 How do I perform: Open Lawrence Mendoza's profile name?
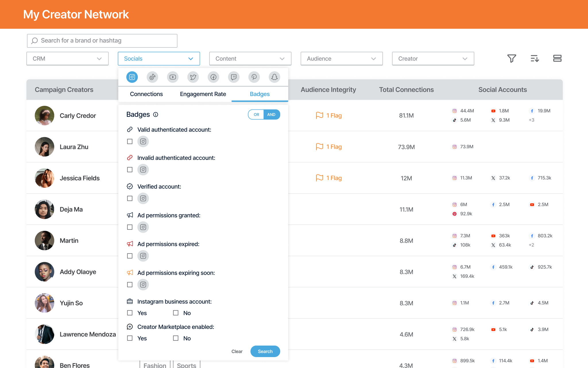coord(88,334)
